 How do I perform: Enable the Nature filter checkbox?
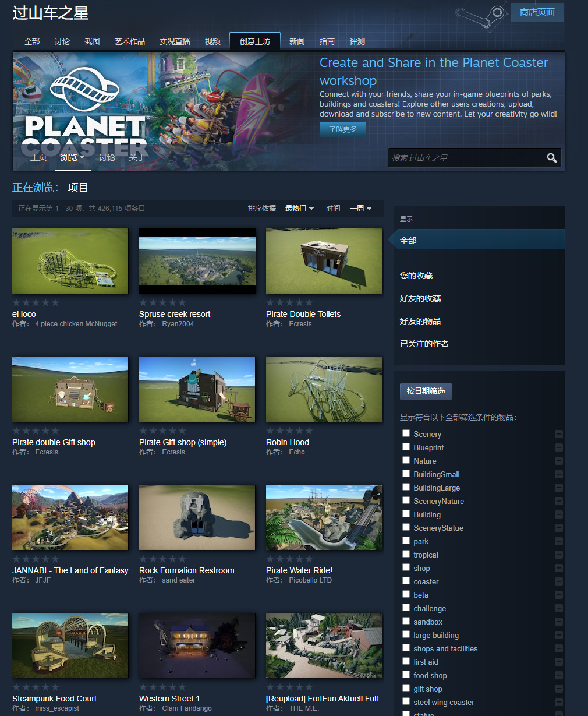coord(406,460)
